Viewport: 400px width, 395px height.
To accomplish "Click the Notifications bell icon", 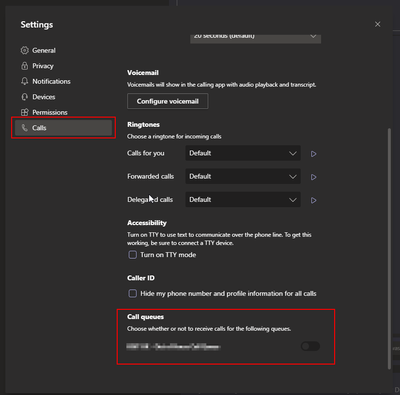I will pyautogui.click(x=24, y=81).
